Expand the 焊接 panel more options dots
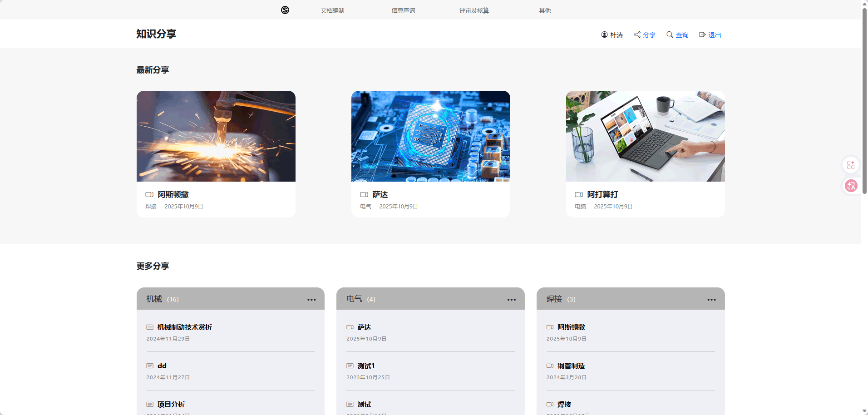 click(711, 300)
